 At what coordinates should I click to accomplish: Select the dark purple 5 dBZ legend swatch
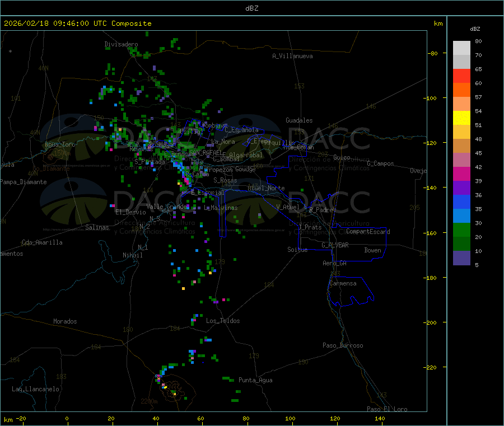click(461, 258)
